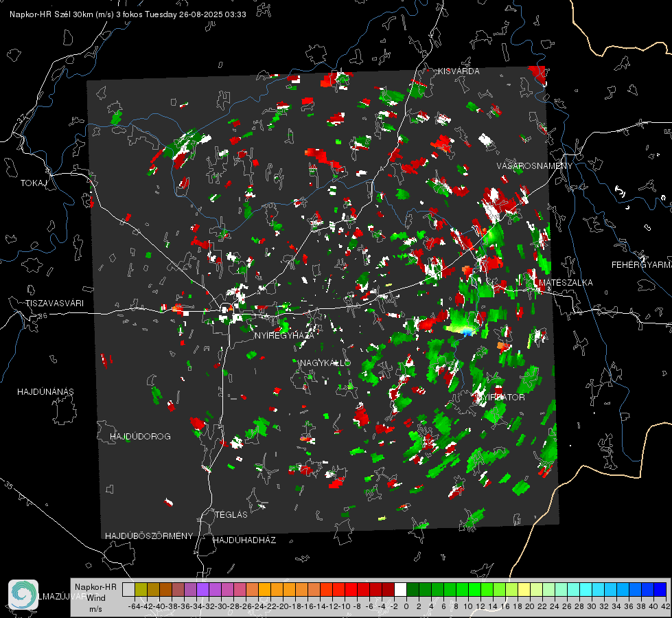The width and height of the screenshot is (672, 618).
Task: Pick the white swatch in the wind legend
Action: (400, 589)
